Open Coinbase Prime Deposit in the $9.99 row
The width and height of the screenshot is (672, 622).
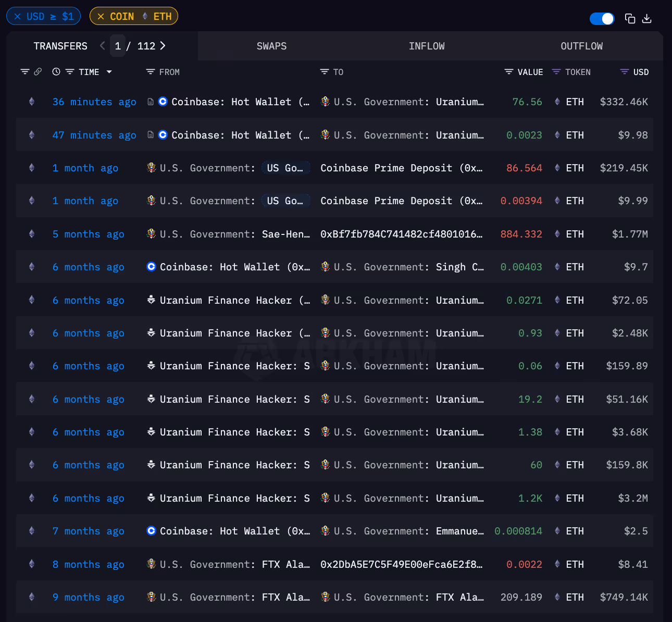click(x=402, y=201)
